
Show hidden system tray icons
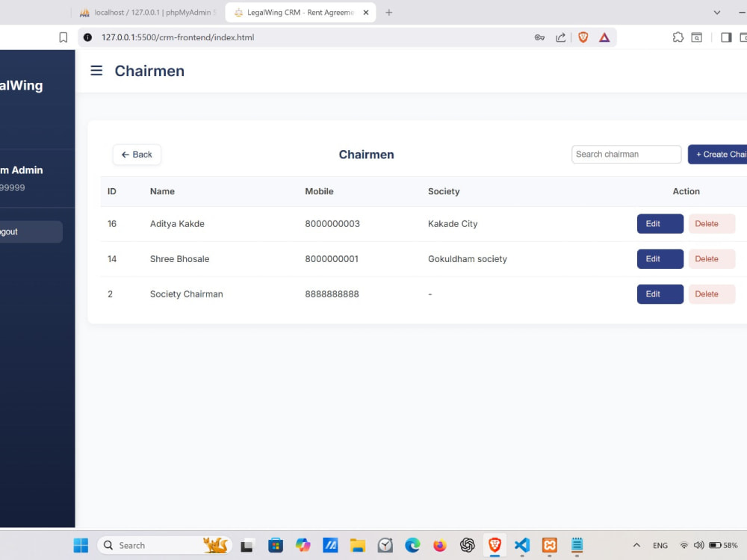point(636,545)
